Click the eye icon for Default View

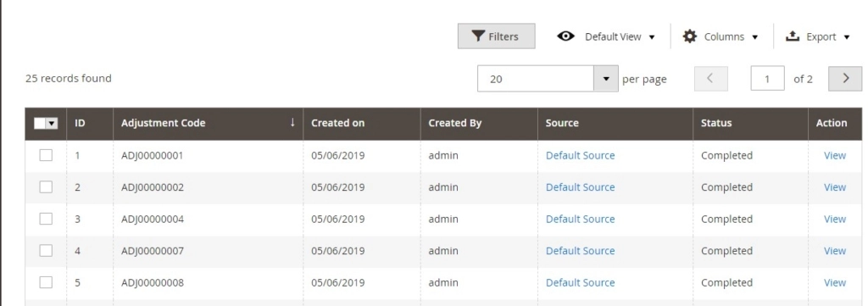(x=565, y=36)
